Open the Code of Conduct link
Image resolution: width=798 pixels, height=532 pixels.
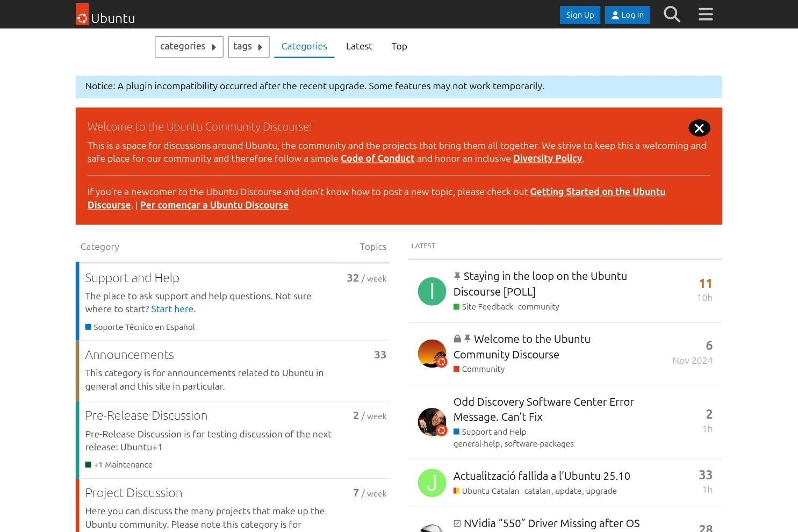tap(377, 159)
